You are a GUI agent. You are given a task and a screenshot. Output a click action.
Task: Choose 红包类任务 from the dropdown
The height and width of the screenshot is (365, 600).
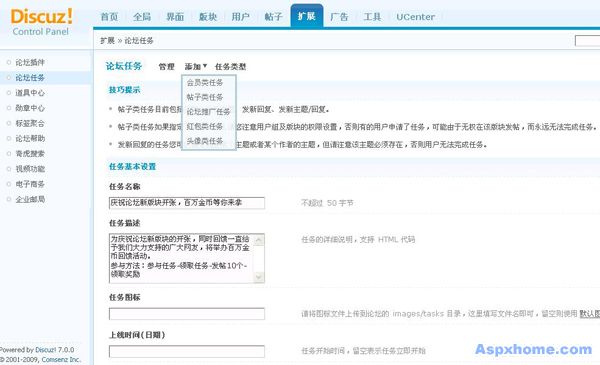(x=205, y=126)
